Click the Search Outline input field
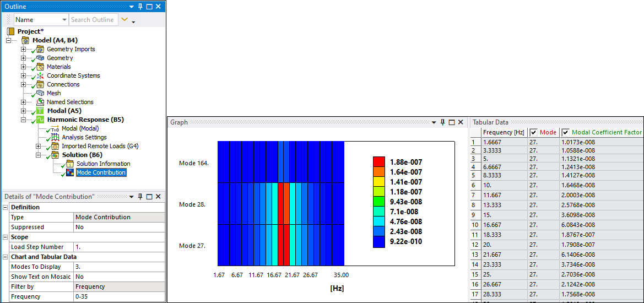Image resolution: width=644 pixels, height=303 pixels. pyautogui.click(x=93, y=20)
